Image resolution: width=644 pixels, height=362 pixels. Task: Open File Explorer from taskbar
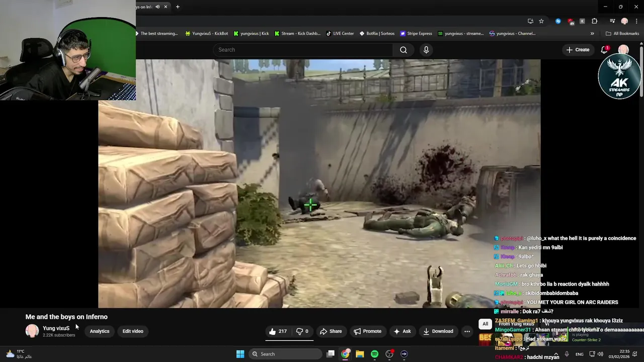point(360,354)
